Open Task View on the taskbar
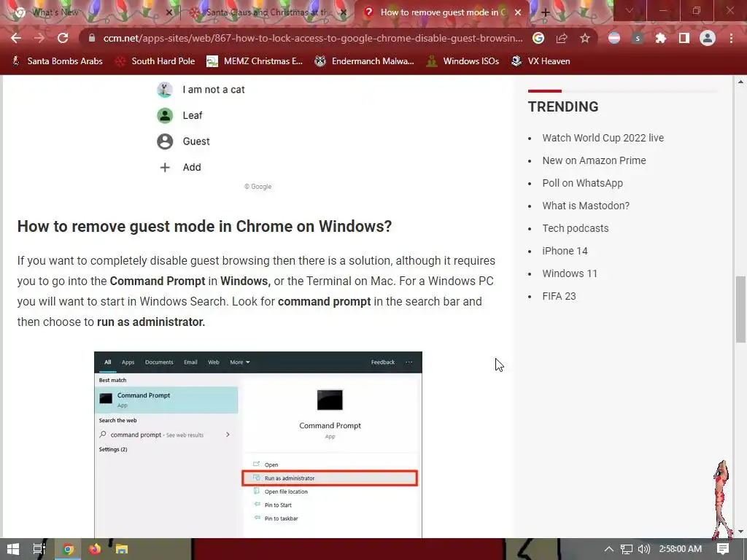747x560 pixels. point(39,549)
